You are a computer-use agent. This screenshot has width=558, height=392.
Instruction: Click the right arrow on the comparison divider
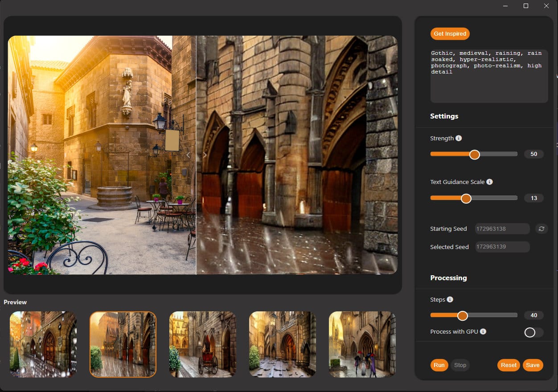tap(205, 155)
